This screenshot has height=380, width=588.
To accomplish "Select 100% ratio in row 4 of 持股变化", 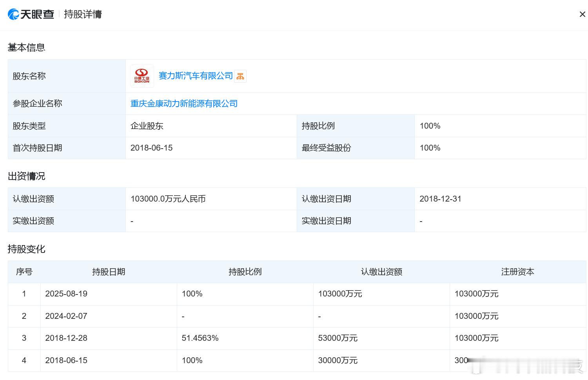I will tap(192, 360).
